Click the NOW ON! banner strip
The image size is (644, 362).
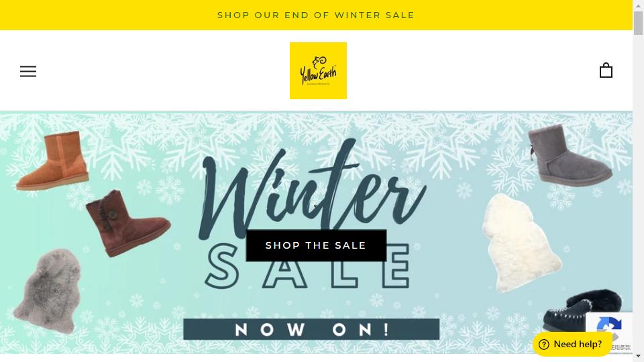click(x=311, y=329)
